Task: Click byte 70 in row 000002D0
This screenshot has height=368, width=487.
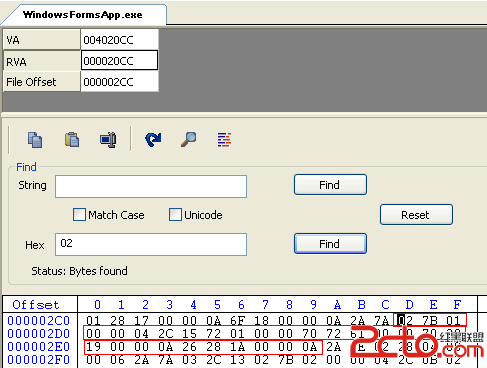Action: pos(309,334)
